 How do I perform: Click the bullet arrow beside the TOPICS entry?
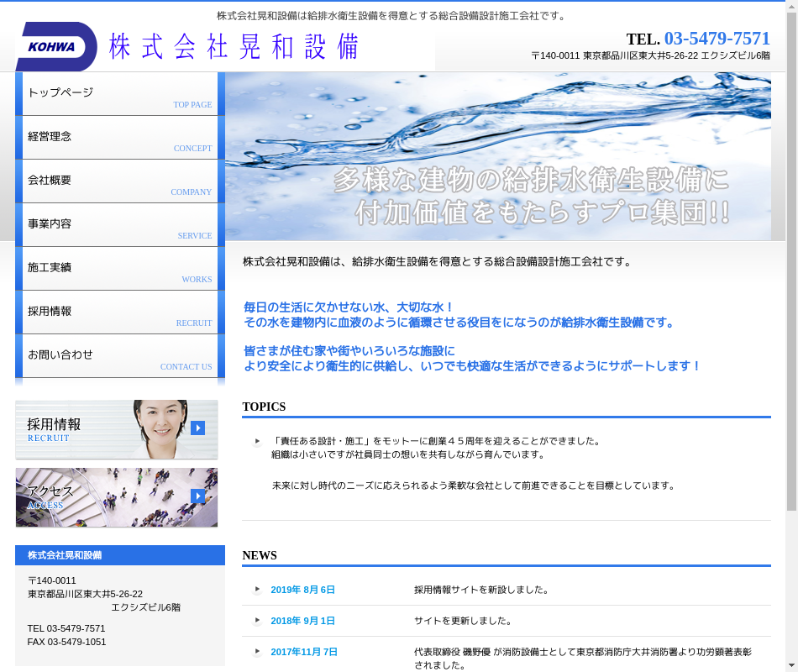(x=257, y=441)
